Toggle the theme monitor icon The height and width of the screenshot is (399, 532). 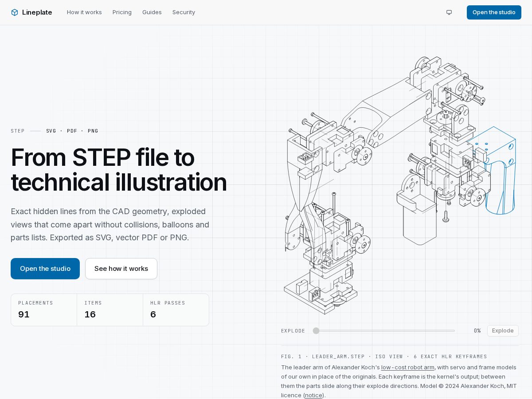tap(449, 12)
